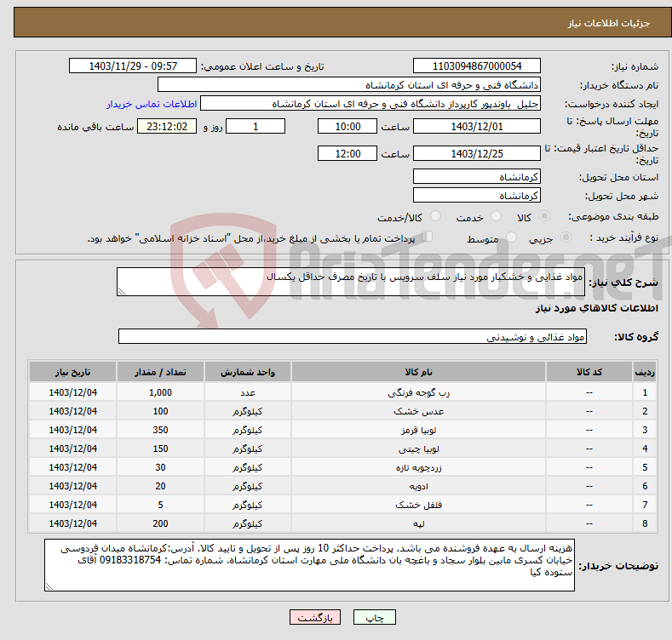Click the رب گوجه فرنگی item name
Viewport: 672px width, 640px height.
tap(418, 392)
